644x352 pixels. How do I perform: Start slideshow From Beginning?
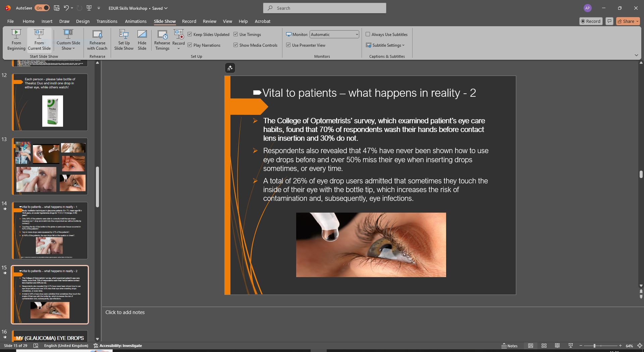(16, 40)
